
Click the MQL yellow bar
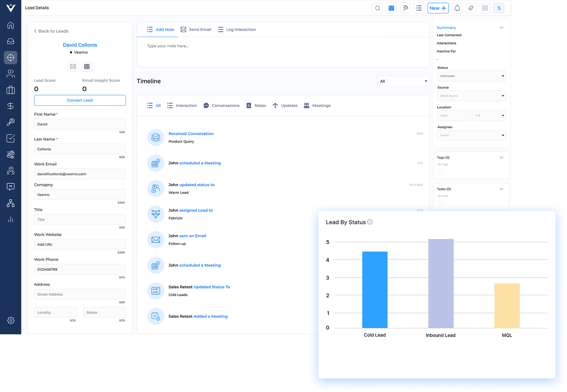507,306
